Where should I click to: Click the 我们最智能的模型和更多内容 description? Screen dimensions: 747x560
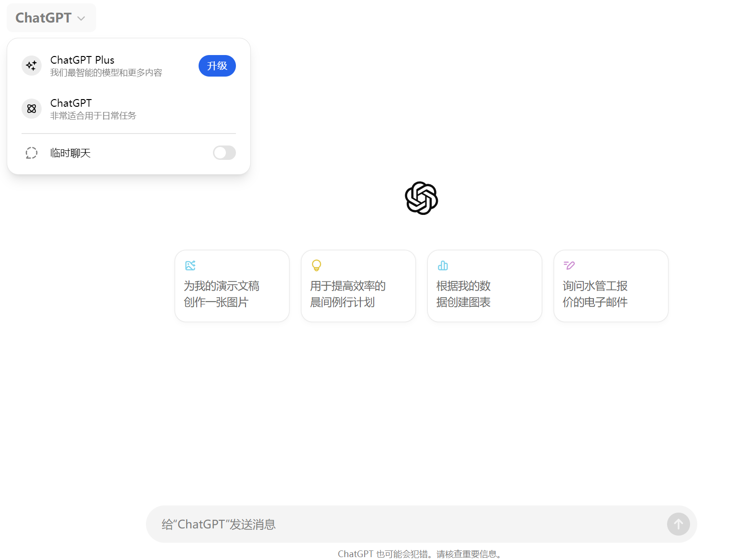click(106, 73)
